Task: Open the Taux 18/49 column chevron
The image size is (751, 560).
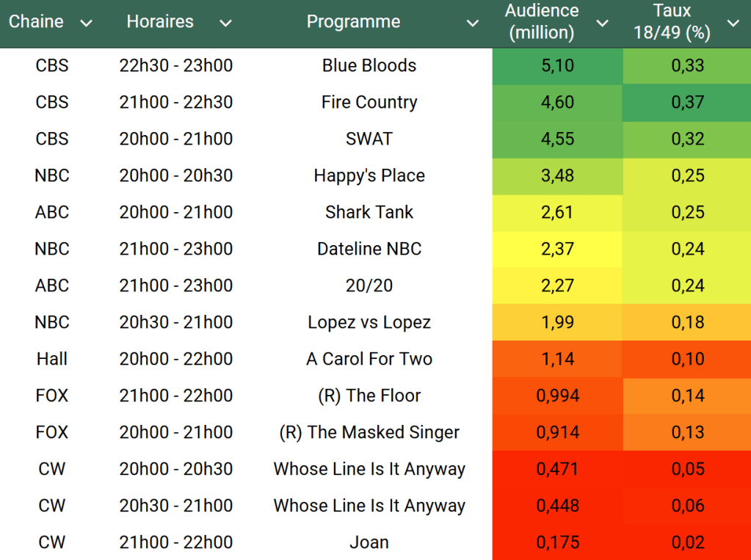Action: [733, 23]
